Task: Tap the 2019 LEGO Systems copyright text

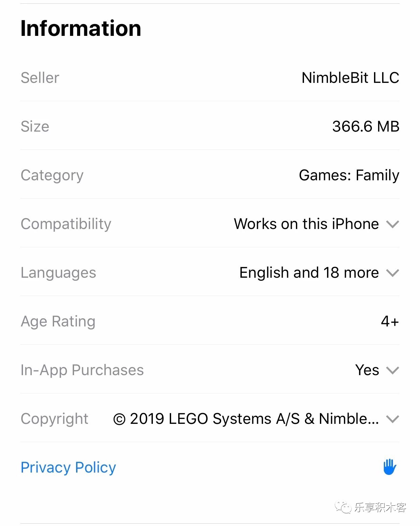Action: click(x=246, y=419)
